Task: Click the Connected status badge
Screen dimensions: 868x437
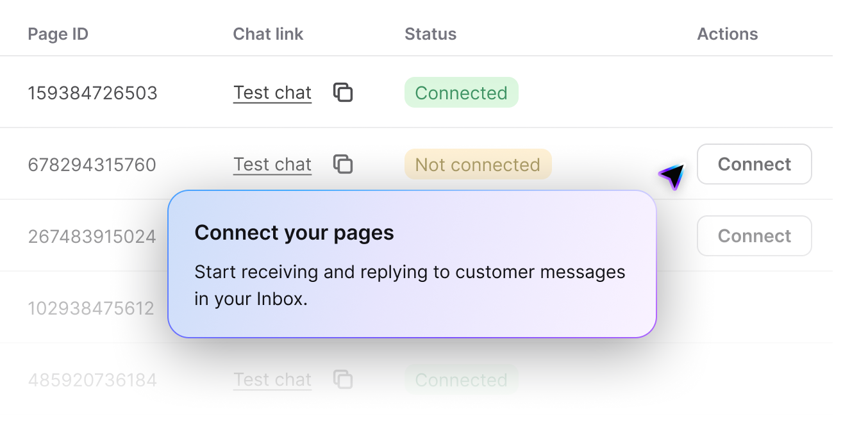Action: (461, 92)
